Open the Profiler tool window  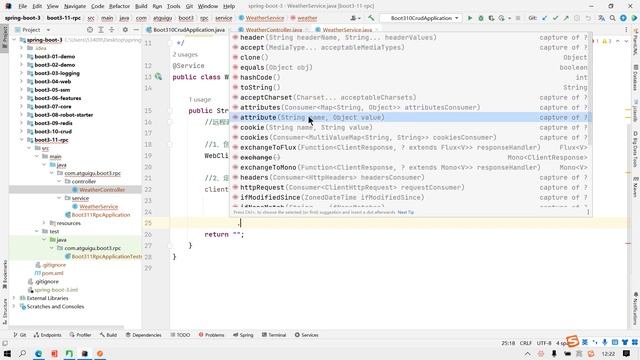pos(80,335)
